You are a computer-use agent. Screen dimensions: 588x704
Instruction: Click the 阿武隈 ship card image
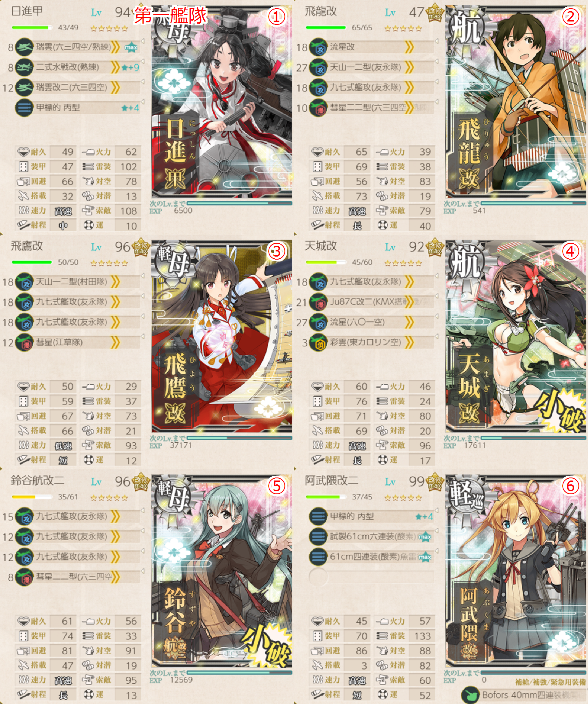pos(516,571)
